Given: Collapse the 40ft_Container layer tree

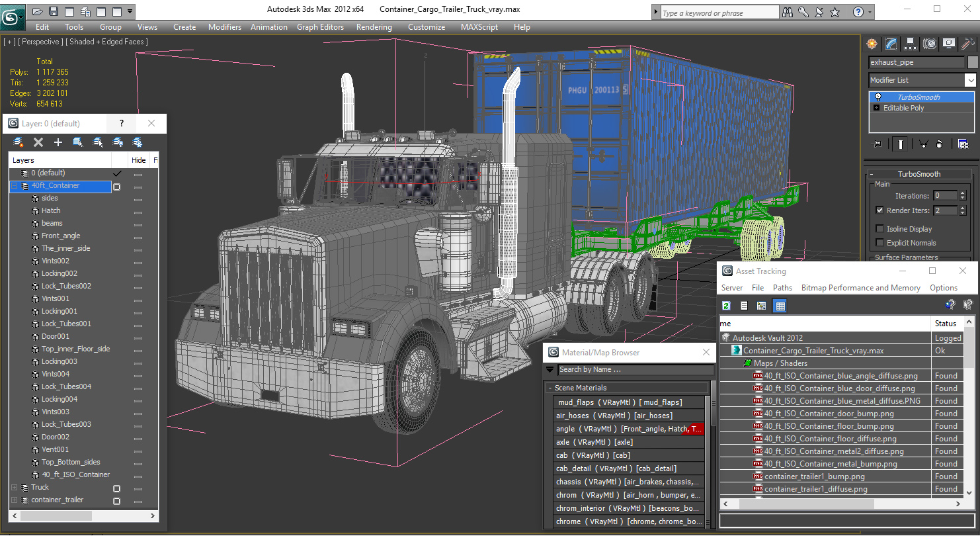Looking at the screenshot, I should click(15, 186).
